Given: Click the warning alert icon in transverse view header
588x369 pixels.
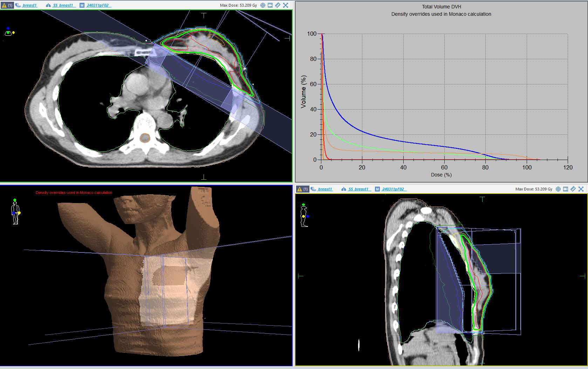Looking at the screenshot, I should [5, 5].
